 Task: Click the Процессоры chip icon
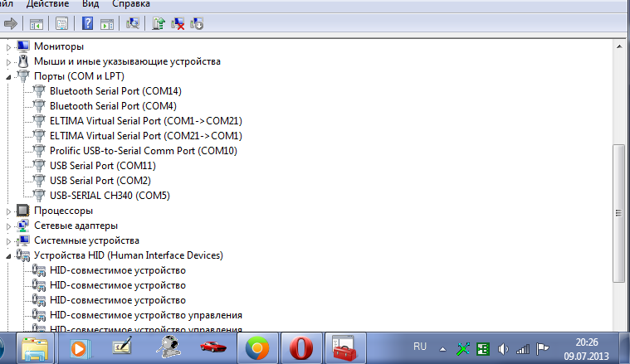[x=23, y=211]
